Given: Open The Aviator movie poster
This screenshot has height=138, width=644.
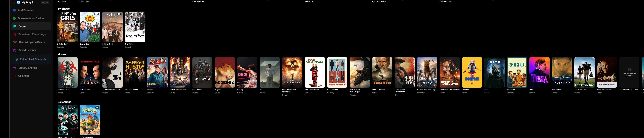Looking at the screenshot, I should (x=562, y=72).
